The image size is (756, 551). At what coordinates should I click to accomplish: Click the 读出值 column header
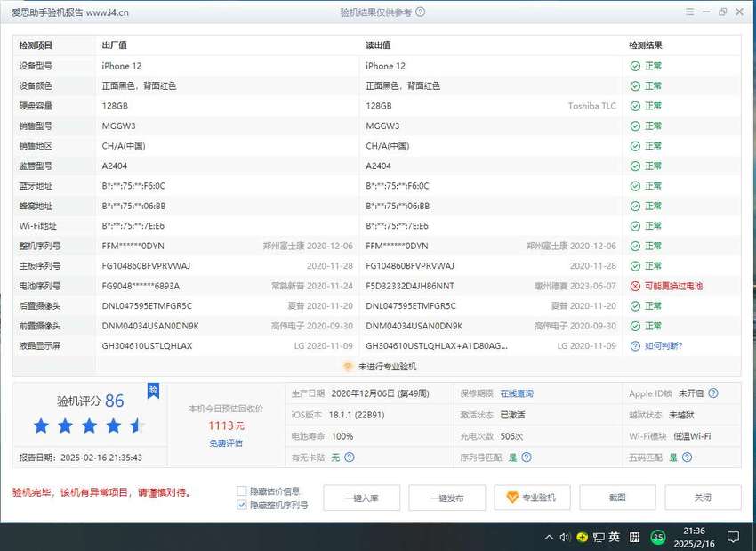tap(378, 45)
